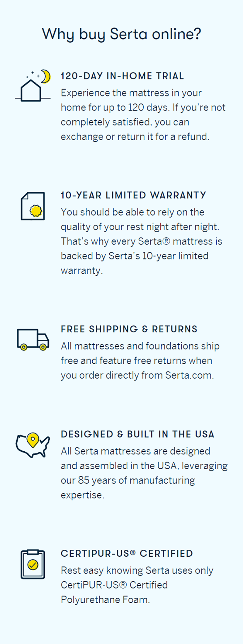Click the polyurethane foam certification paragraph
The image size is (243, 644).
tap(137, 585)
